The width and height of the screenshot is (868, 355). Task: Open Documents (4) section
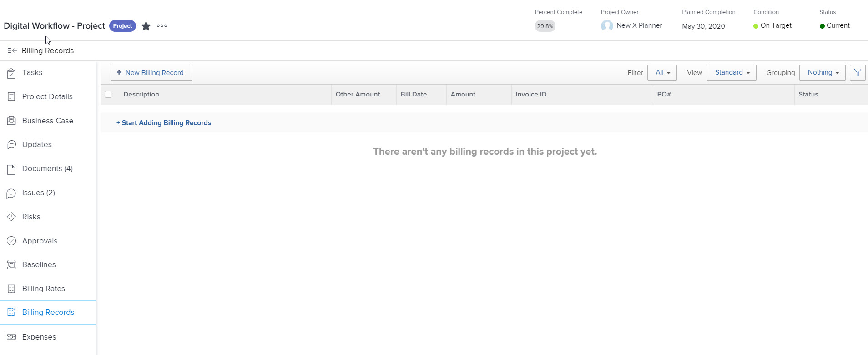(48, 169)
